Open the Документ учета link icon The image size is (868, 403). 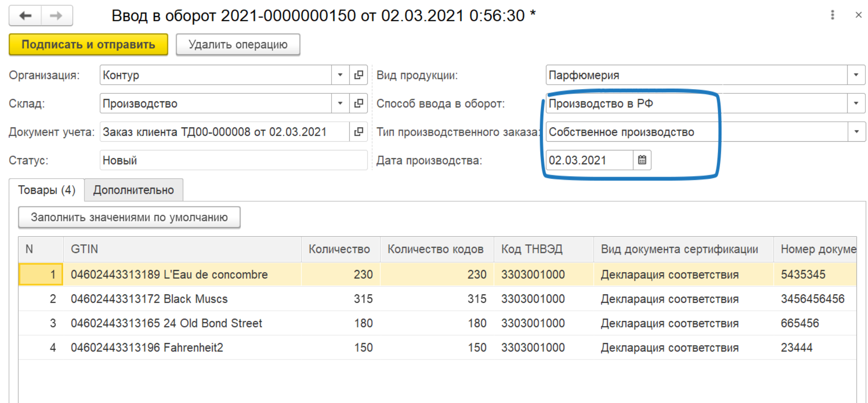[359, 132]
